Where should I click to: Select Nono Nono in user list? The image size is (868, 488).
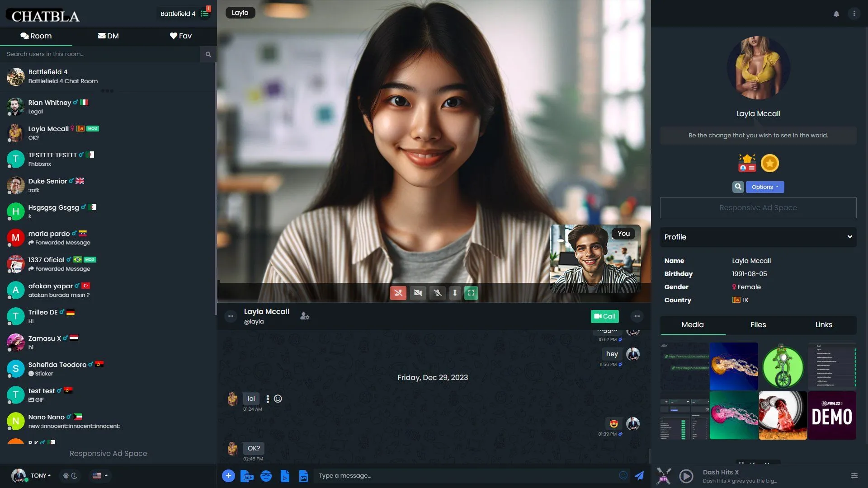107,422
